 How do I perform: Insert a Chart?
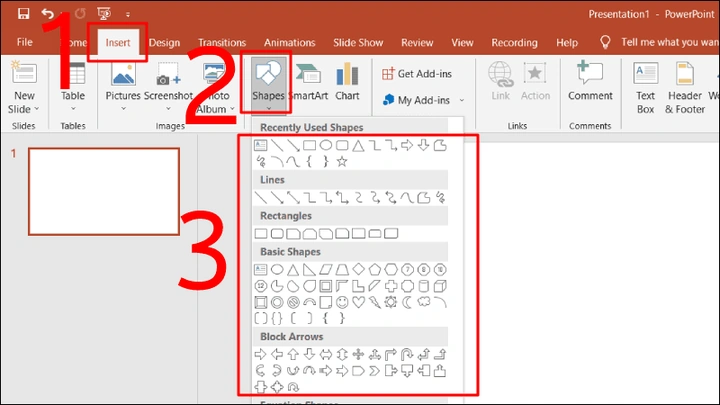click(x=347, y=83)
